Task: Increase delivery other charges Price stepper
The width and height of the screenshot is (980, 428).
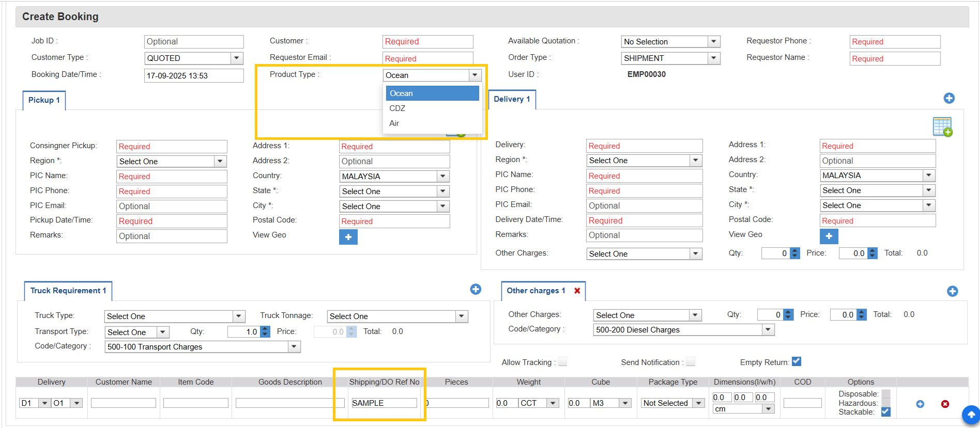Action: 872,250
